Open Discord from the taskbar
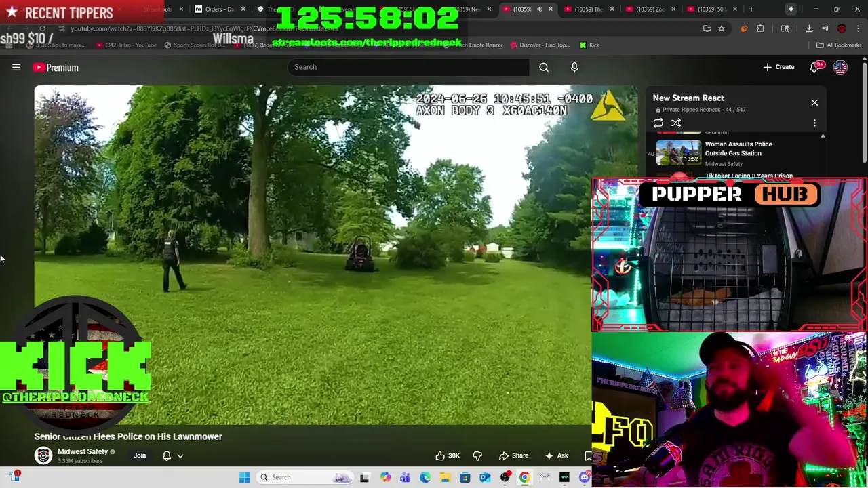Screen dimensions: 868x488 pyautogui.click(x=585, y=477)
